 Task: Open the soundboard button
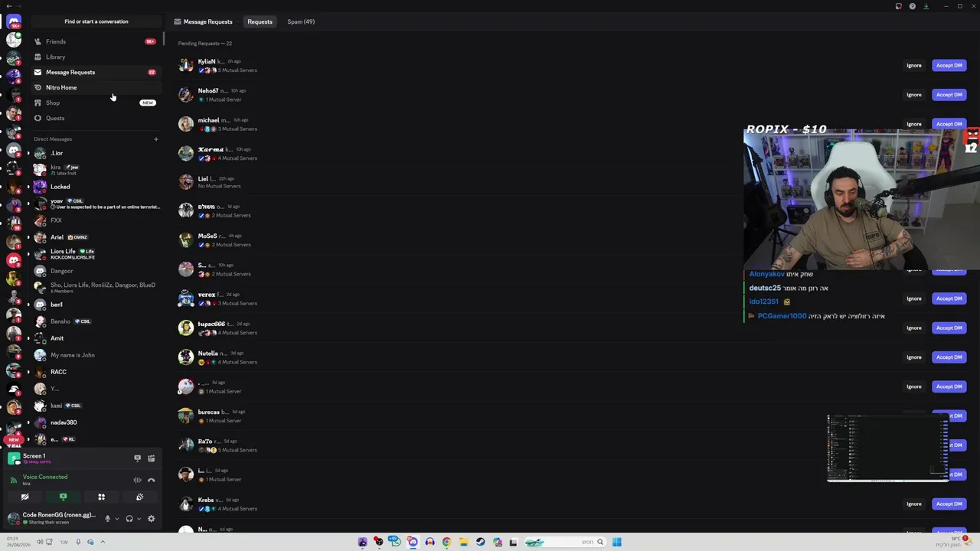coord(139,497)
